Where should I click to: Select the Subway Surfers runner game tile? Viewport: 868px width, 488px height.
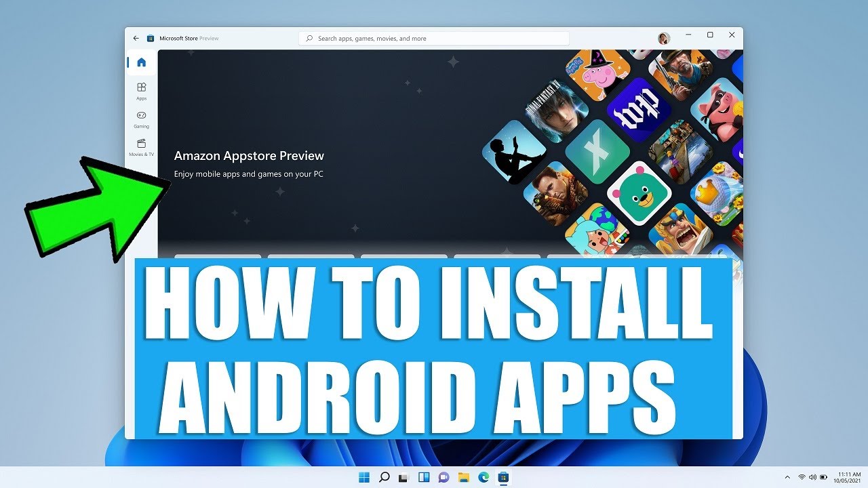pos(680,151)
